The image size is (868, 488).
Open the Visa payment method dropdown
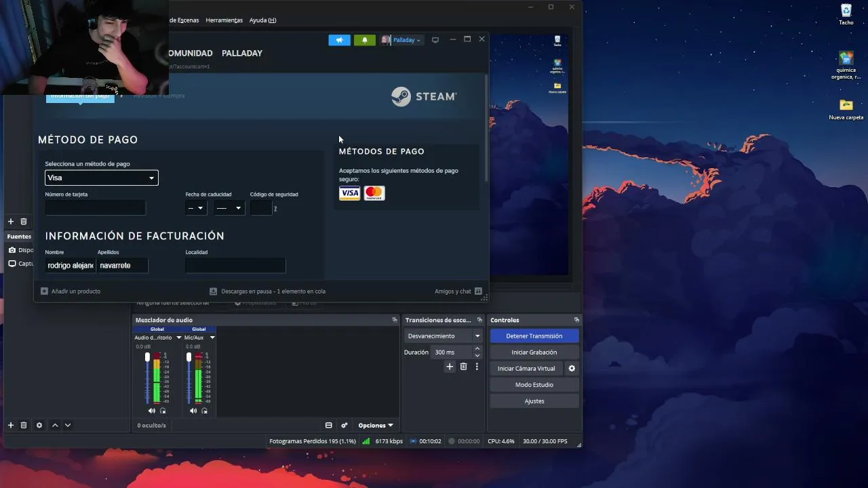pos(102,178)
